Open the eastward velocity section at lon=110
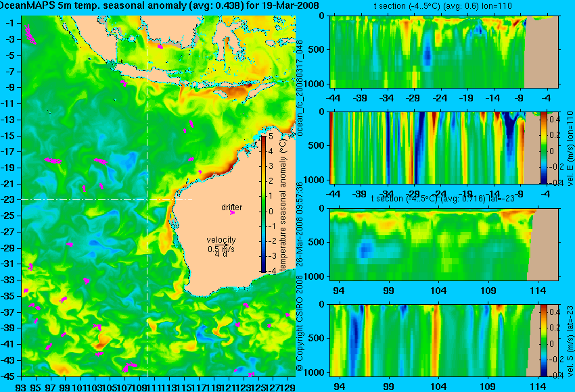The width and height of the screenshot is (575, 392). point(444,147)
